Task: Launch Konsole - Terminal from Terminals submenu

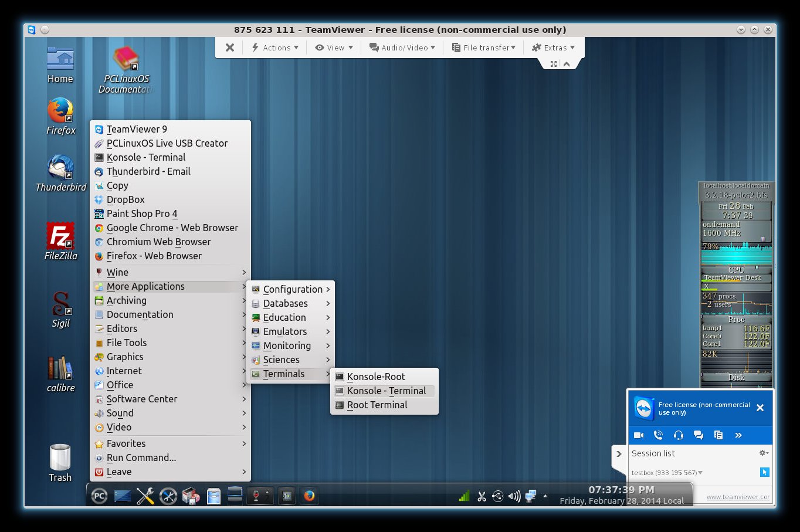Action: (x=384, y=391)
